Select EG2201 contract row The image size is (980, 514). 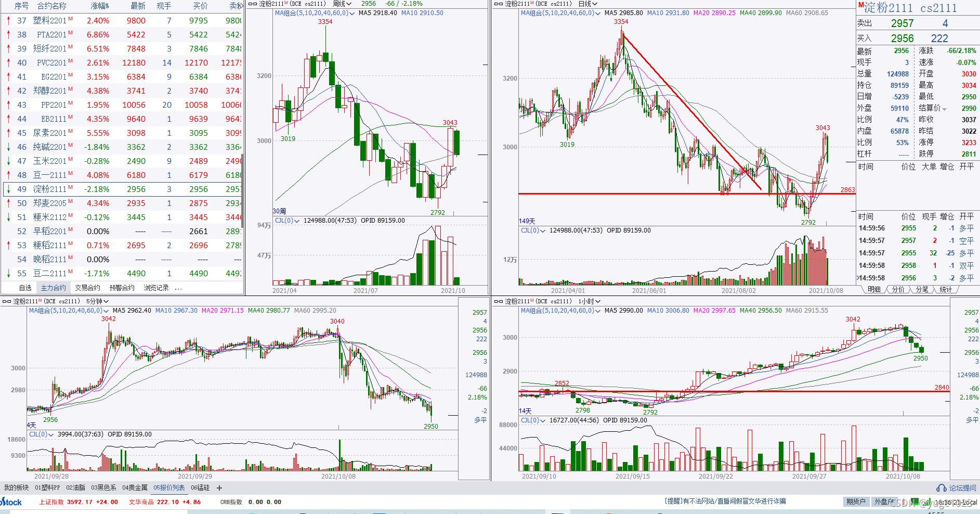[x=123, y=77]
